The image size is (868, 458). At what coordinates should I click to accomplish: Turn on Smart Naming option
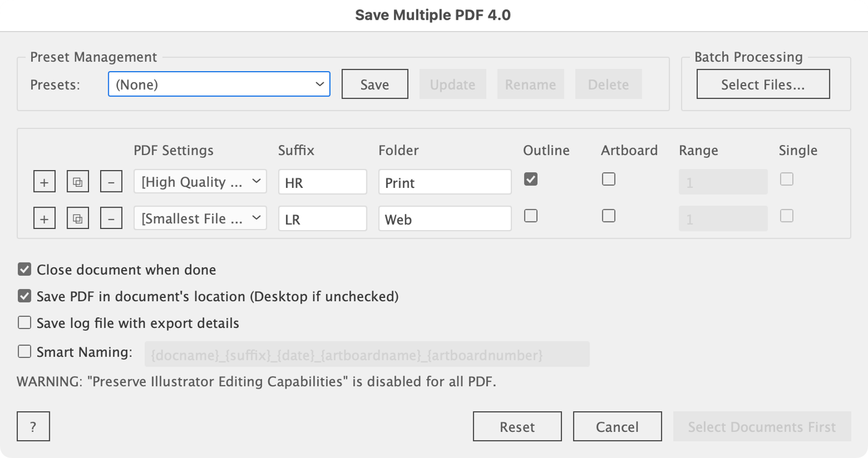click(24, 352)
